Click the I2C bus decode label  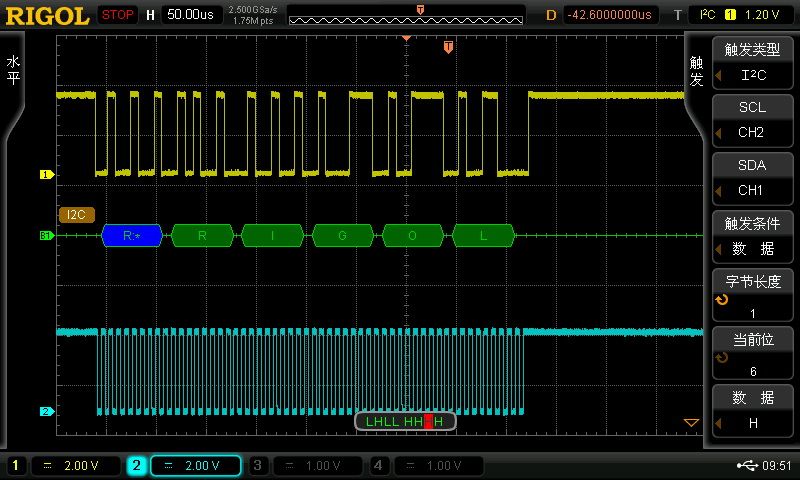(76, 214)
